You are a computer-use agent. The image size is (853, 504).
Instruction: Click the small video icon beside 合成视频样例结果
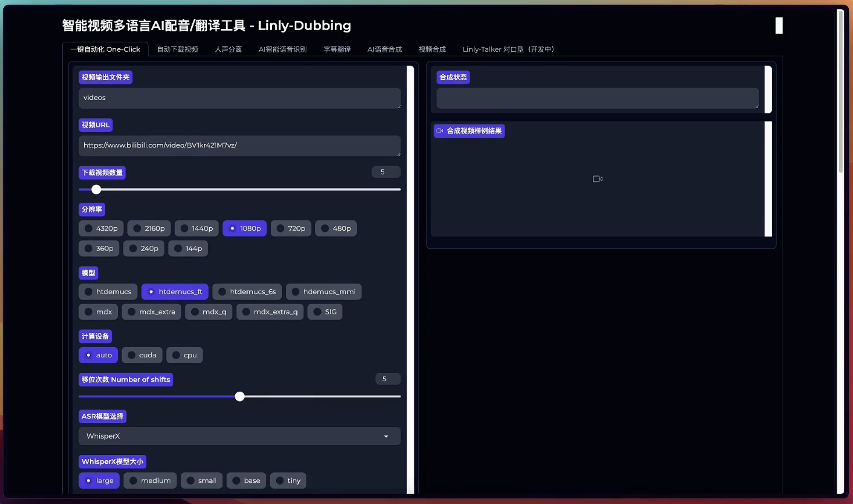[x=440, y=131]
